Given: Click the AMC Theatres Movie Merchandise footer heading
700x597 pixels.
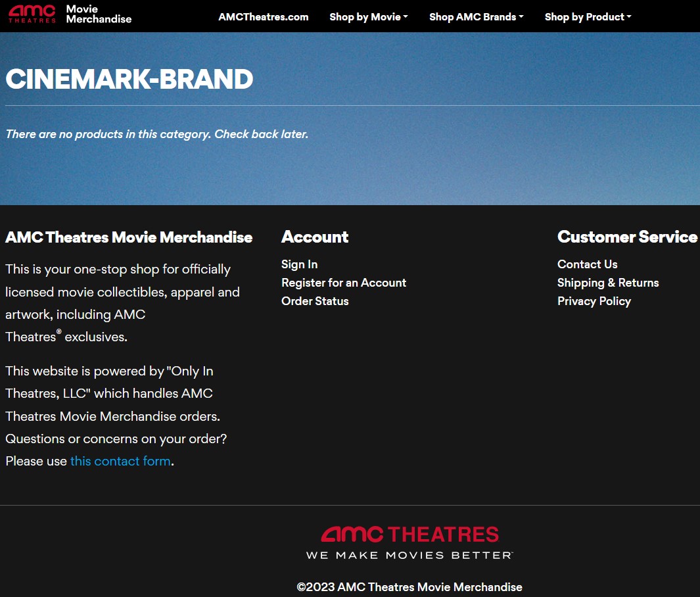Looking at the screenshot, I should (129, 237).
